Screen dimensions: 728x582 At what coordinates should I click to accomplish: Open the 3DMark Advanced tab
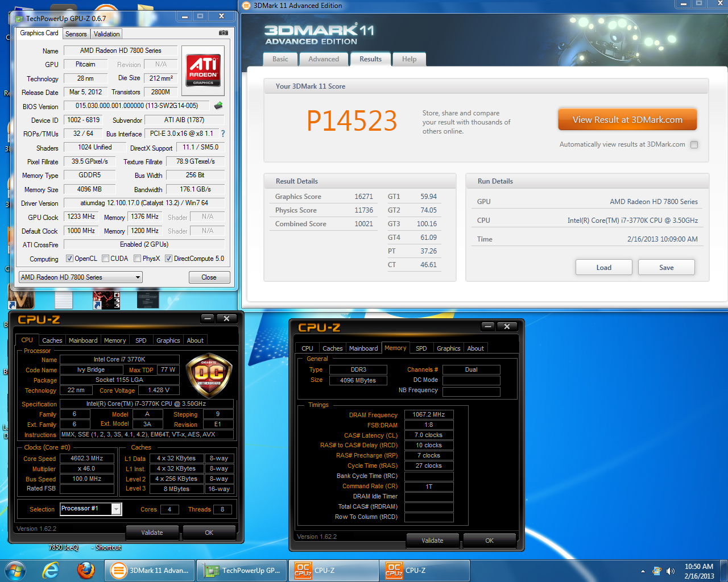click(324, 59)
